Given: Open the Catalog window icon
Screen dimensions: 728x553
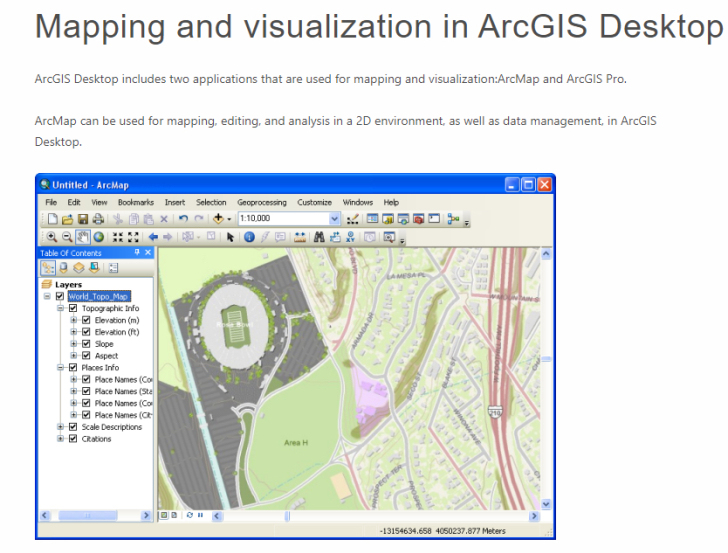Looking at the screenshot, I should [388, 219].
